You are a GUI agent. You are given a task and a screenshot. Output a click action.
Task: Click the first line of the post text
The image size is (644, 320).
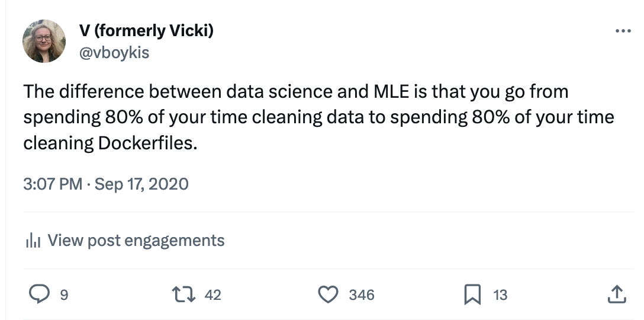click(x=296, y=92)
